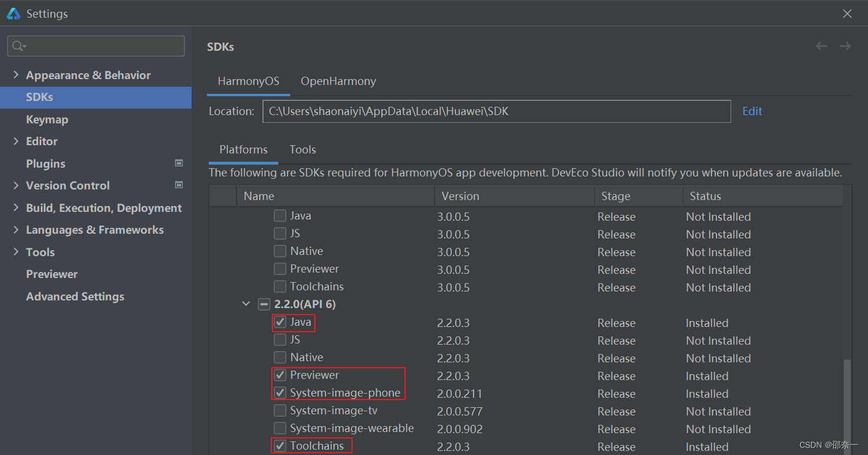Check the System-image-tv checkbox
868x455 pixels.
(280, 411)
